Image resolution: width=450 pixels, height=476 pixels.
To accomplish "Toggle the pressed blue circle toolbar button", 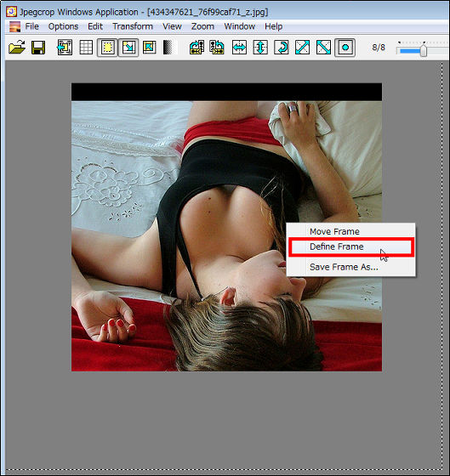I will 345,48.
